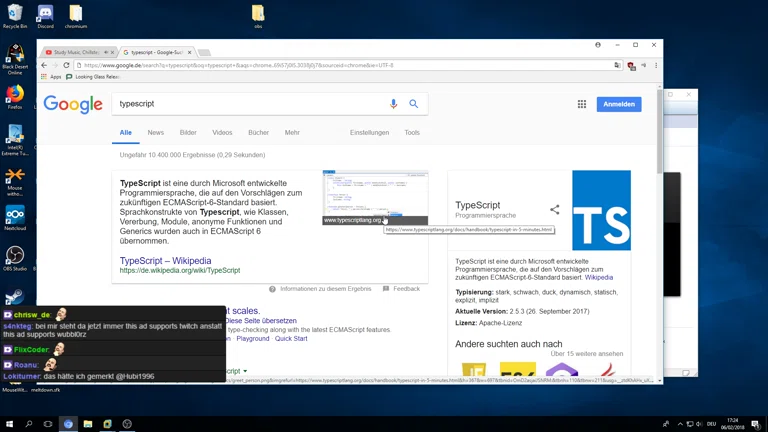
Task: Click the voice search microphone icon
Action: [393, 104]
